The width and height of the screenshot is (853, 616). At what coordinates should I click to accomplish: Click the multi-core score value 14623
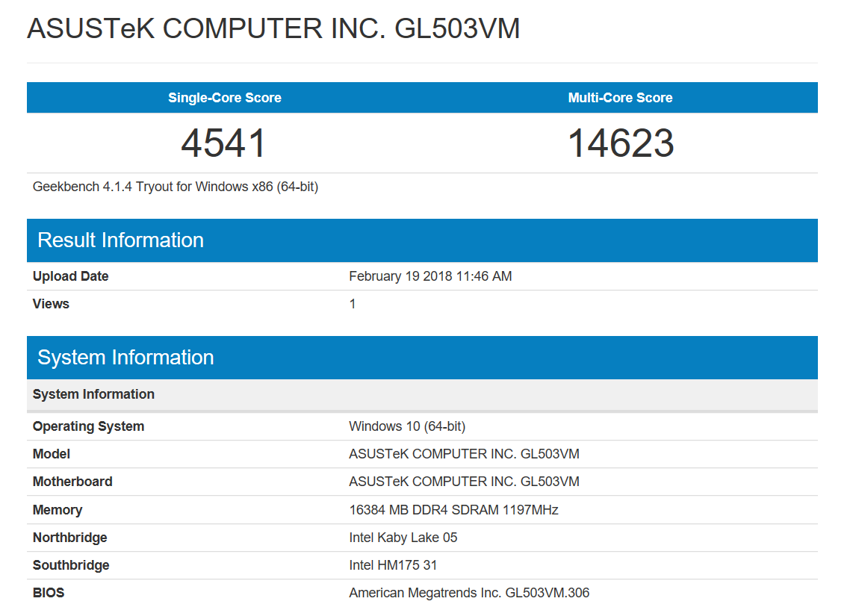pyautogui.click(x=621, y=143)
